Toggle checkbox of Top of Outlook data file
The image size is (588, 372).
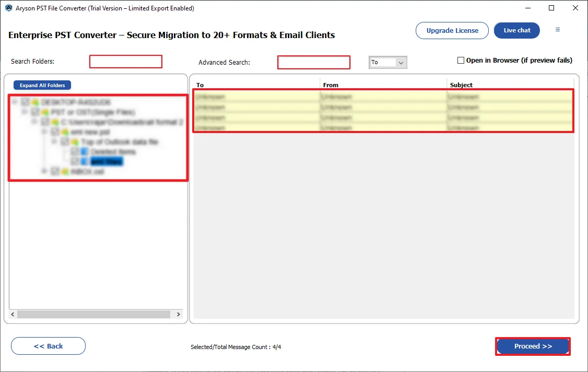(65, 141)
